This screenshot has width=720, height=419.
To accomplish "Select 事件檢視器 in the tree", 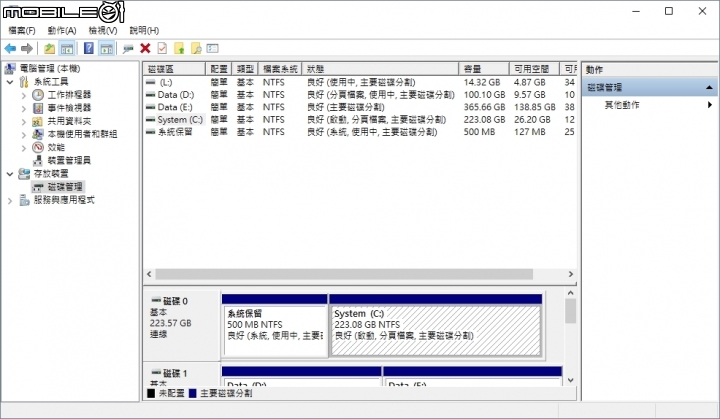I will [69, 108].
